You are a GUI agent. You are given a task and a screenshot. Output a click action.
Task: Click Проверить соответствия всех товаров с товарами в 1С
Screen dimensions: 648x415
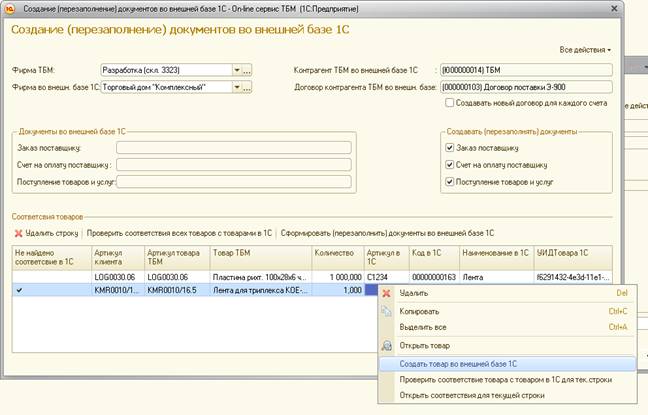click(179, 233)
